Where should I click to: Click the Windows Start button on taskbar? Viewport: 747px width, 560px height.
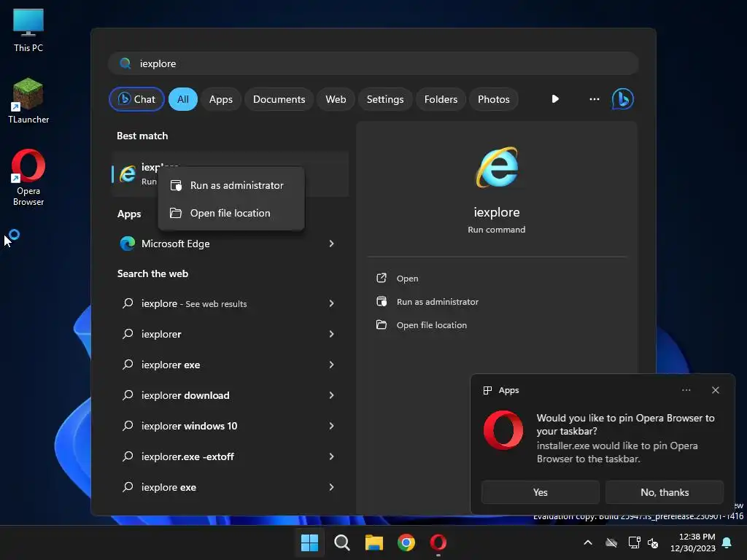point(309,542)
